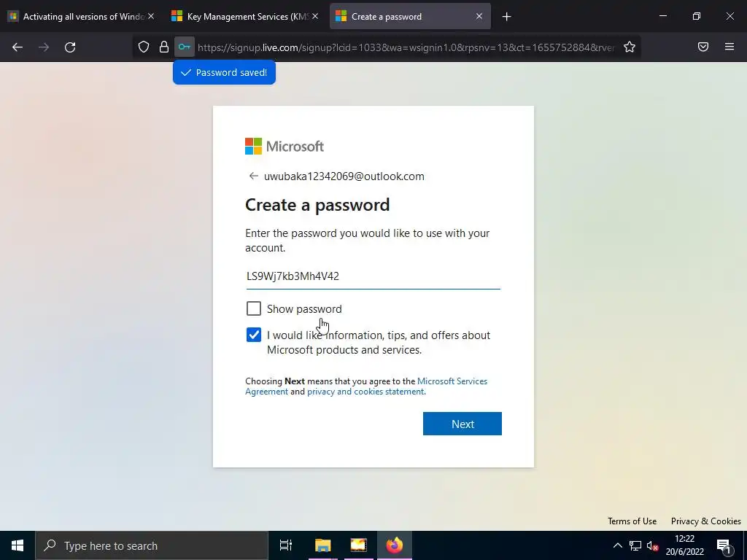Show hidden system tray icons
747x560 pixels.
pyautogui.click(x=617, y=545)
